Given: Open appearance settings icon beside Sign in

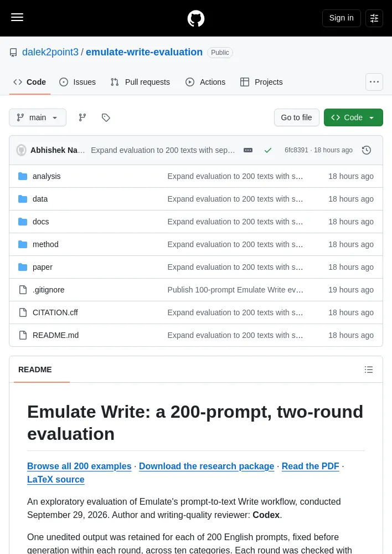Looking at the screenshot, I should point(374,18).
